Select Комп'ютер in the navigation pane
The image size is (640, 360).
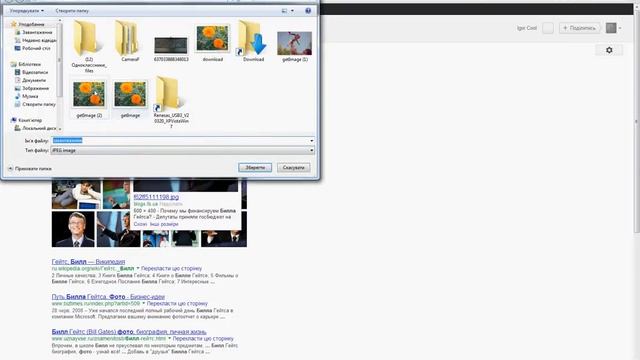[x=26, y=120]
